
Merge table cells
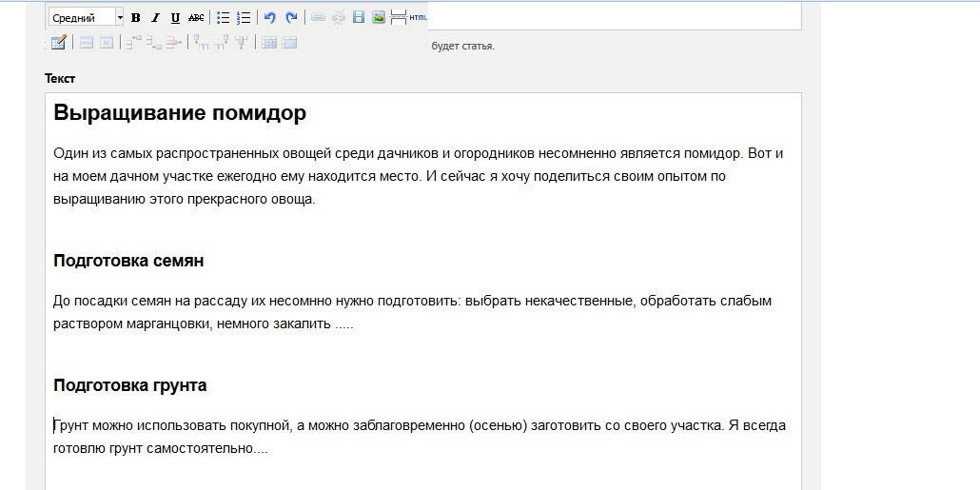tap(289, 43)
